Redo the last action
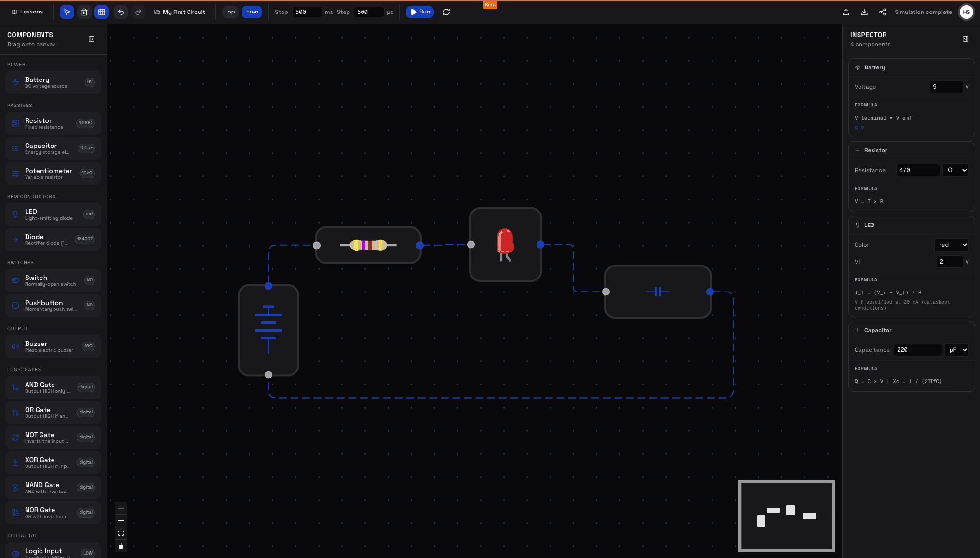This screenshot has width=980, height=558. 138,12
